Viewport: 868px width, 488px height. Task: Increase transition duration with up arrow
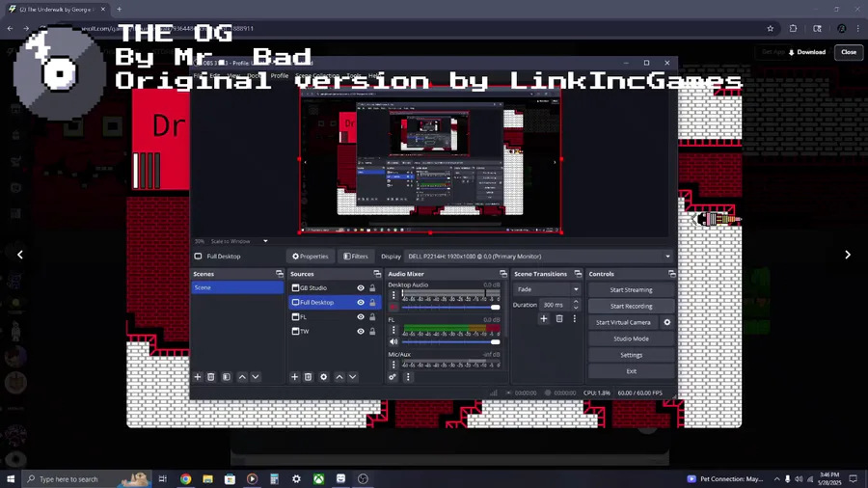[576, 302]
